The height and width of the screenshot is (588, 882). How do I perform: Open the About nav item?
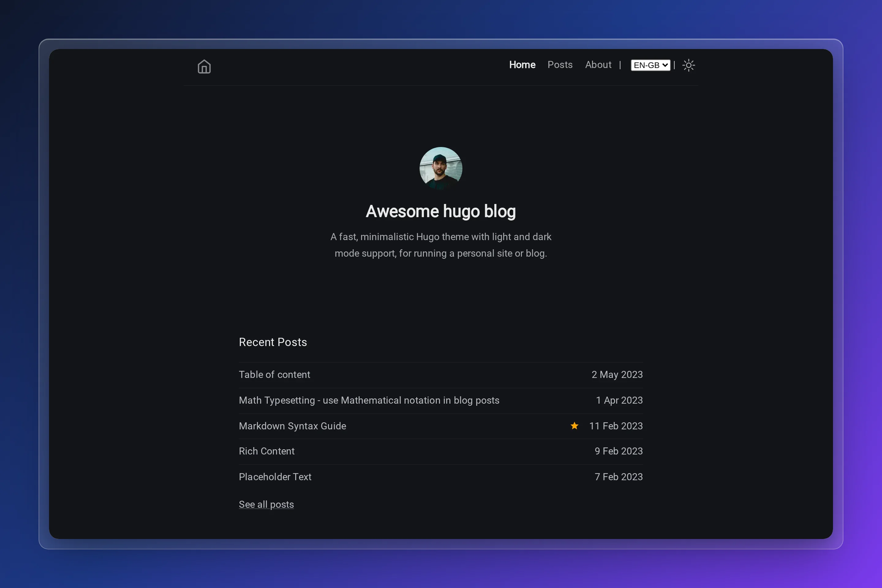[x=598, y=65]
